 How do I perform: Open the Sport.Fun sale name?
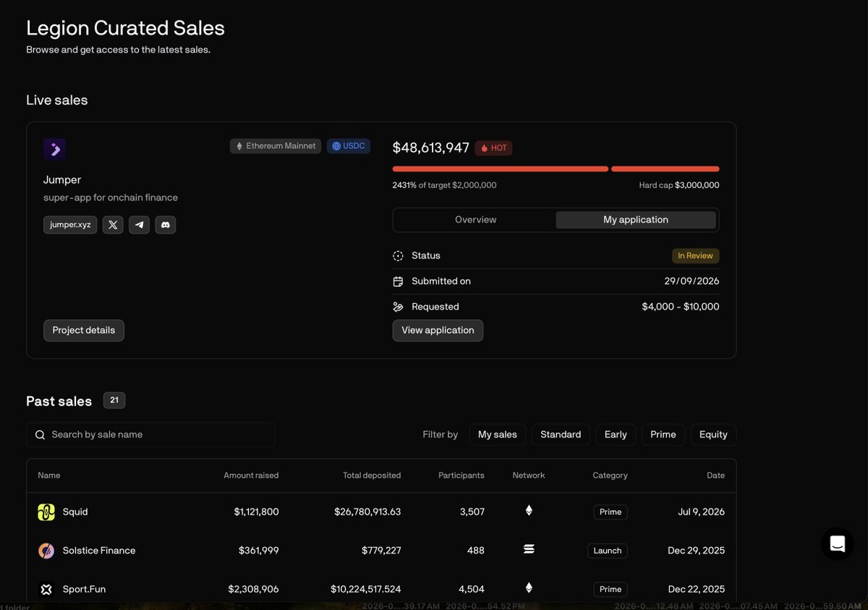coord(84,589)
